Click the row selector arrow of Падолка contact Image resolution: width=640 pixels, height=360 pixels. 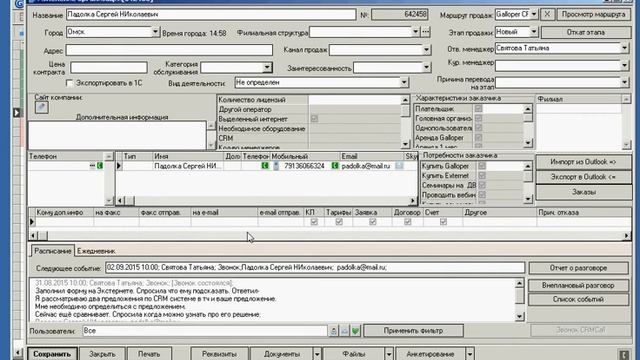click(119, 166)
